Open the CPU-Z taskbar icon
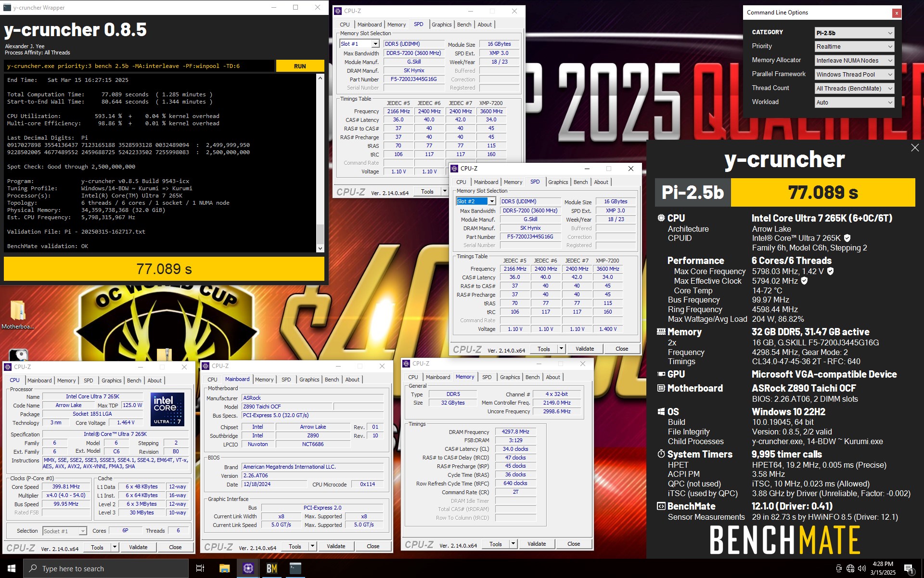Screen dimensions: 924x578 click(x=248, y=568)
